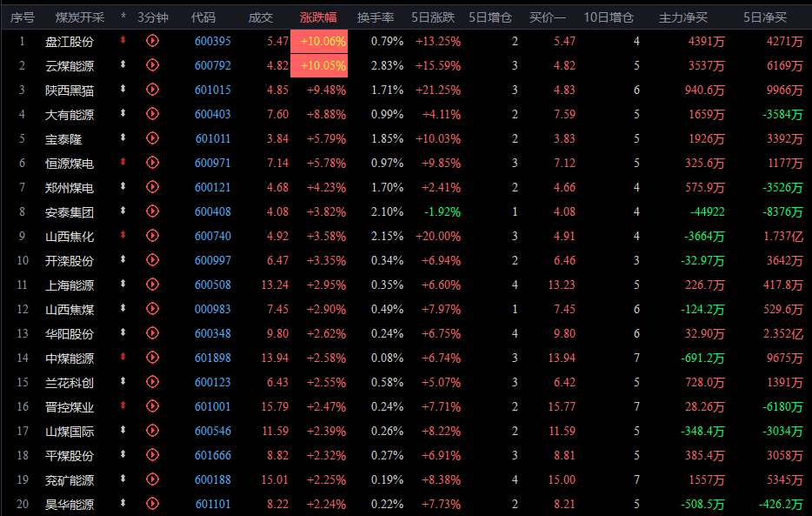This screenshot has width=812, height=516.
Task: Click the 煤炭开采 sector column header
Action: [79, 17]
